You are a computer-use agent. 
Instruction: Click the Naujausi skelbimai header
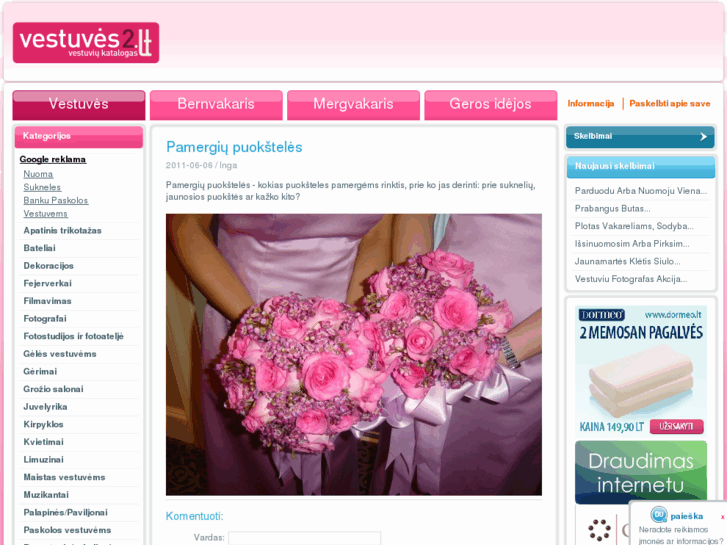641,167
